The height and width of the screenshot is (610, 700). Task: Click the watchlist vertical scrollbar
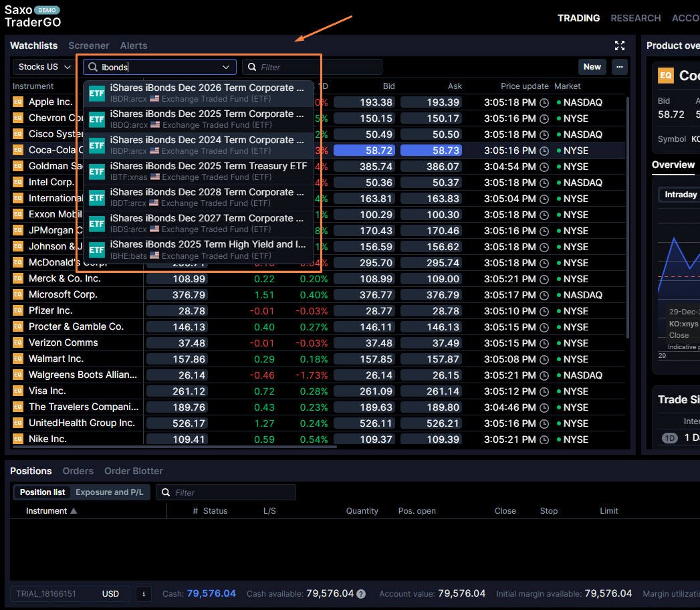coord(627,218)
